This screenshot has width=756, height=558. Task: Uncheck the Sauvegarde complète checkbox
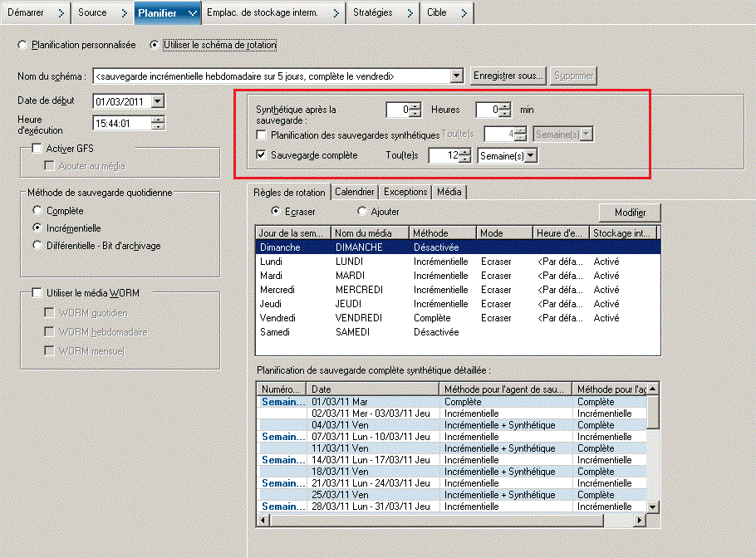point(262,155)
